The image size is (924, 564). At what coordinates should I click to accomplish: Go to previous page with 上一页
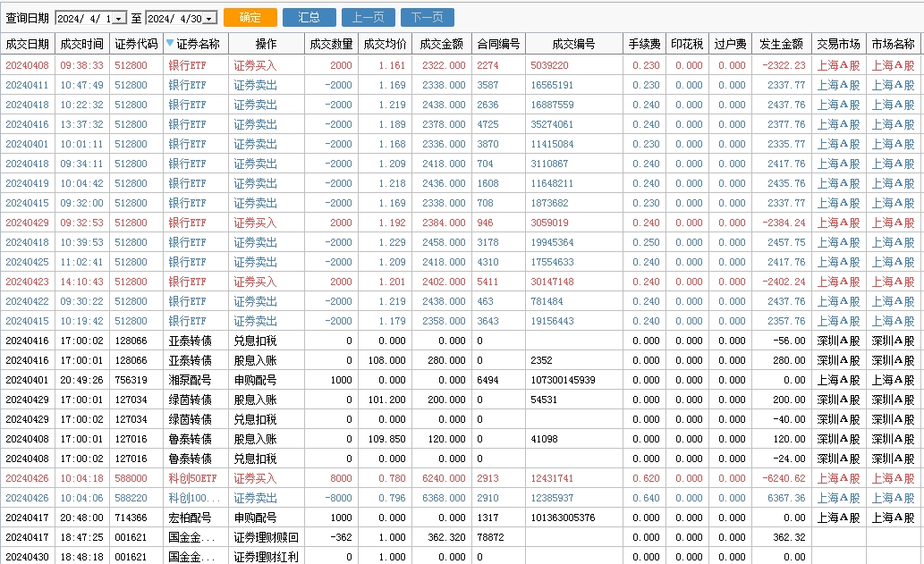point(368,18)
